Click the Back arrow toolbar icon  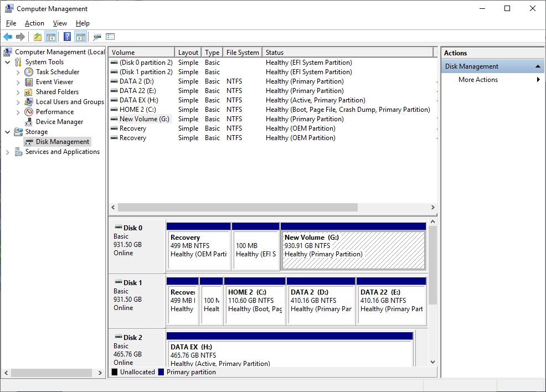(8, 37)
